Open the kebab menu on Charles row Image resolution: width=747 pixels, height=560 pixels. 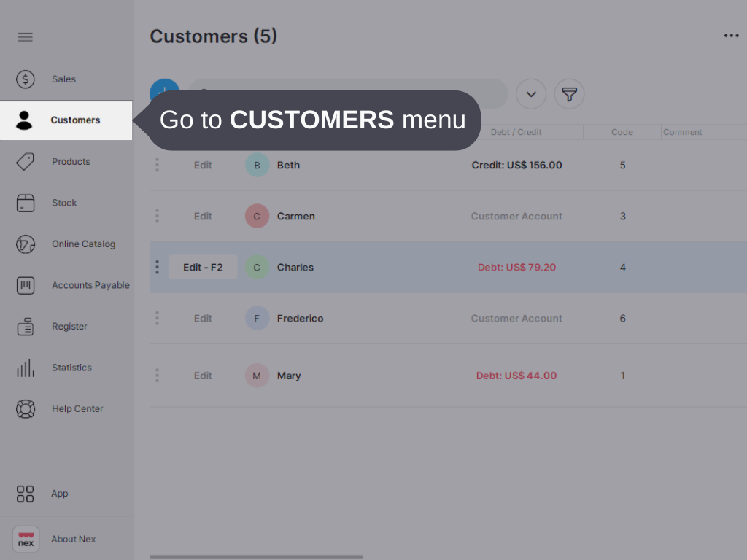(x=157, y=267)
